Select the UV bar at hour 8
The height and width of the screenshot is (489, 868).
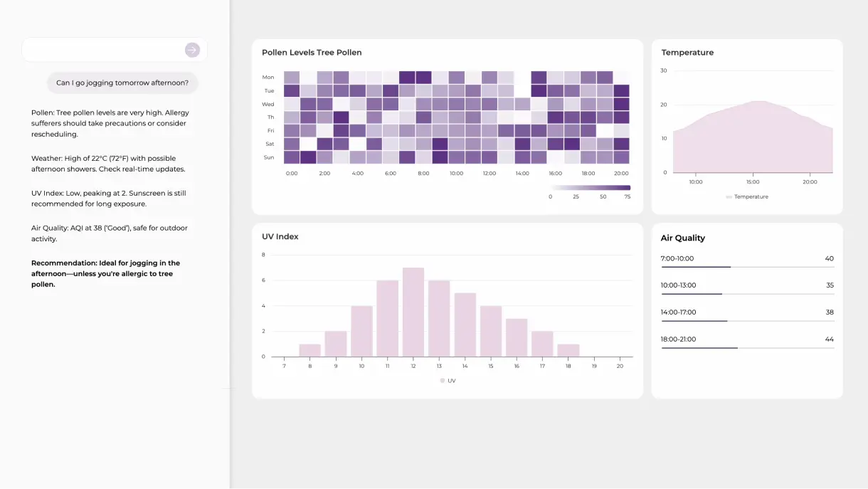point(309,350)
